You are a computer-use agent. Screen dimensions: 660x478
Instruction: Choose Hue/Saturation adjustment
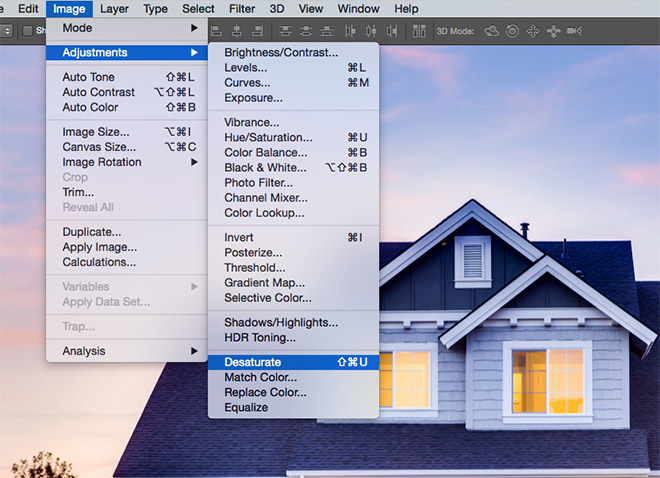pyautogui.click(x=293, y=138)
